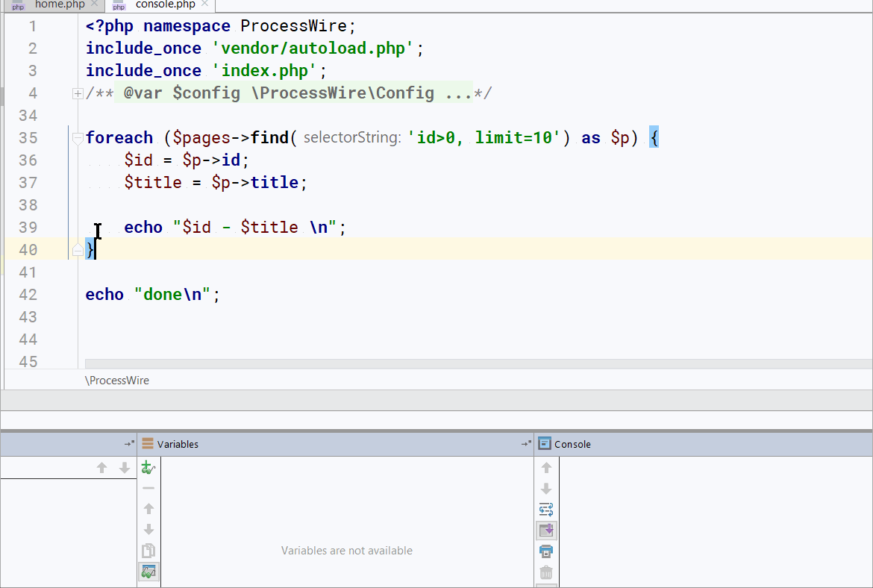
Task: Click the Print icon in Console
Action: click(546, 551)
